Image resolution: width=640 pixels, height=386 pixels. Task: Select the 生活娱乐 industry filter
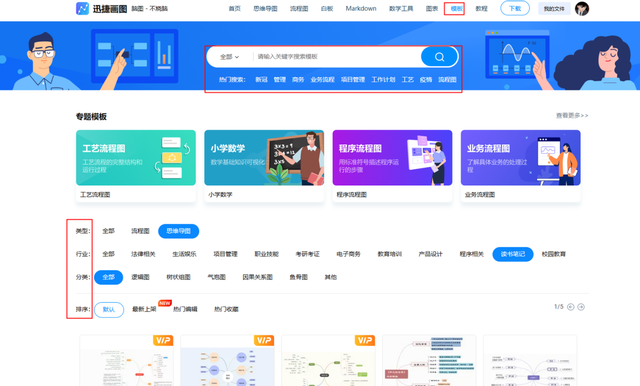pos(184,254)
